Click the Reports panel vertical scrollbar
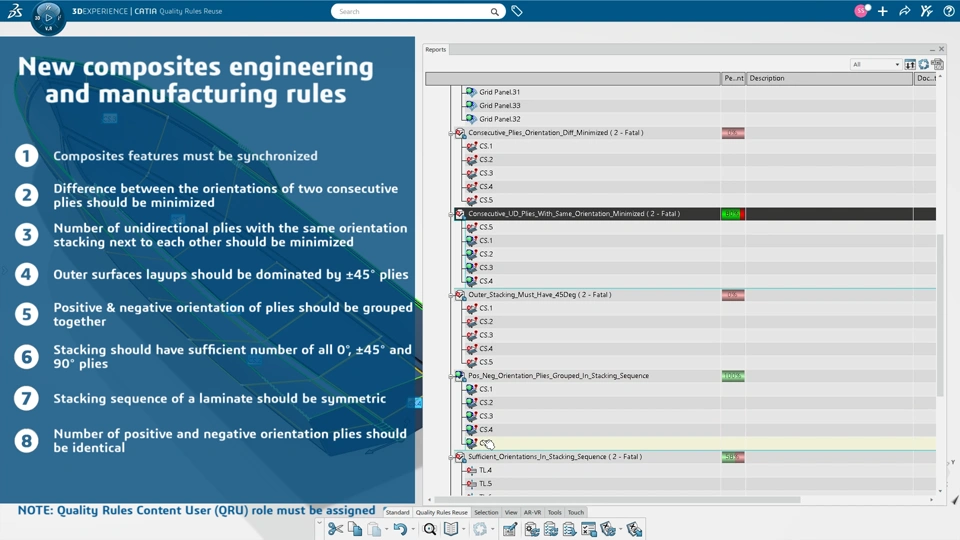Screen dimensions: 960x540 [940, 315]
